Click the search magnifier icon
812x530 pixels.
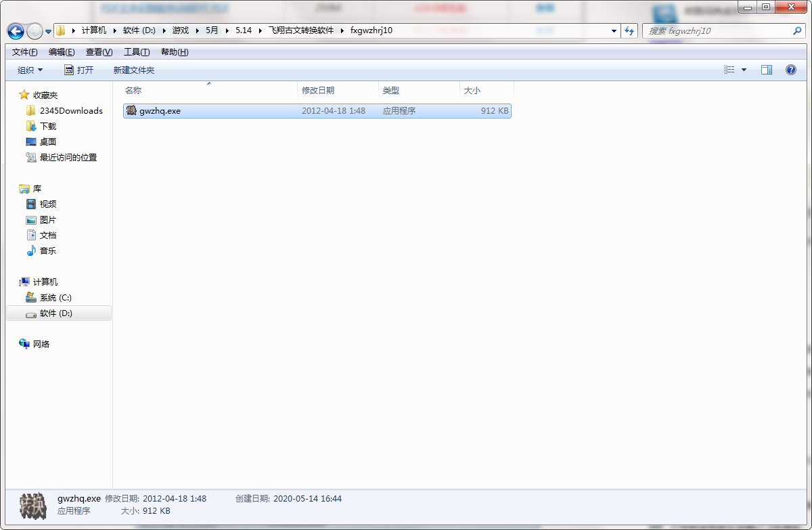pos(797,31)
